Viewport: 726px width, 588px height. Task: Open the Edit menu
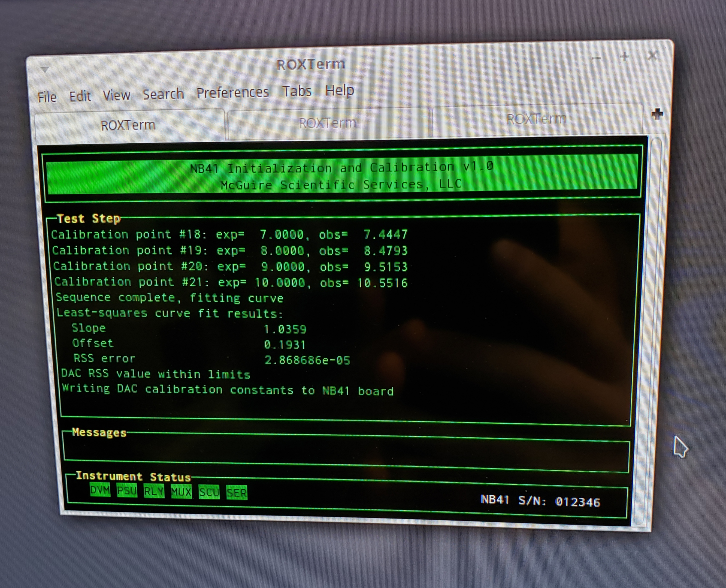click(x=80, y=97)
